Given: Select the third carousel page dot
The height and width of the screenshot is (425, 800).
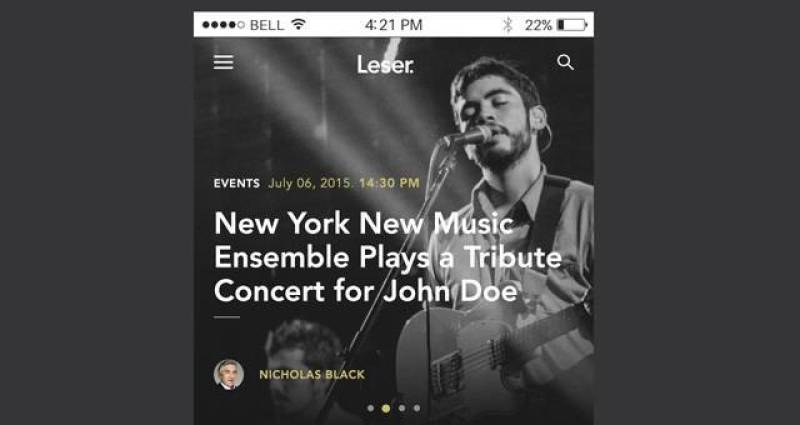Looking at the screenshot, I should click(x=402, y=408).
